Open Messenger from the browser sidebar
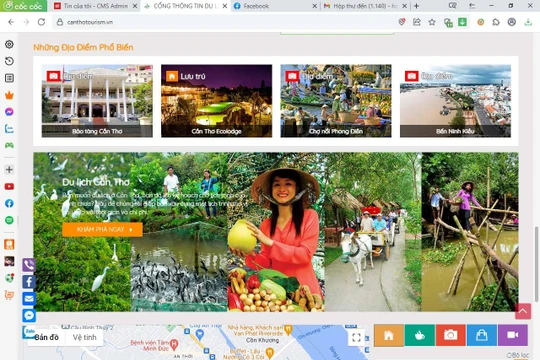 (9, 112)
